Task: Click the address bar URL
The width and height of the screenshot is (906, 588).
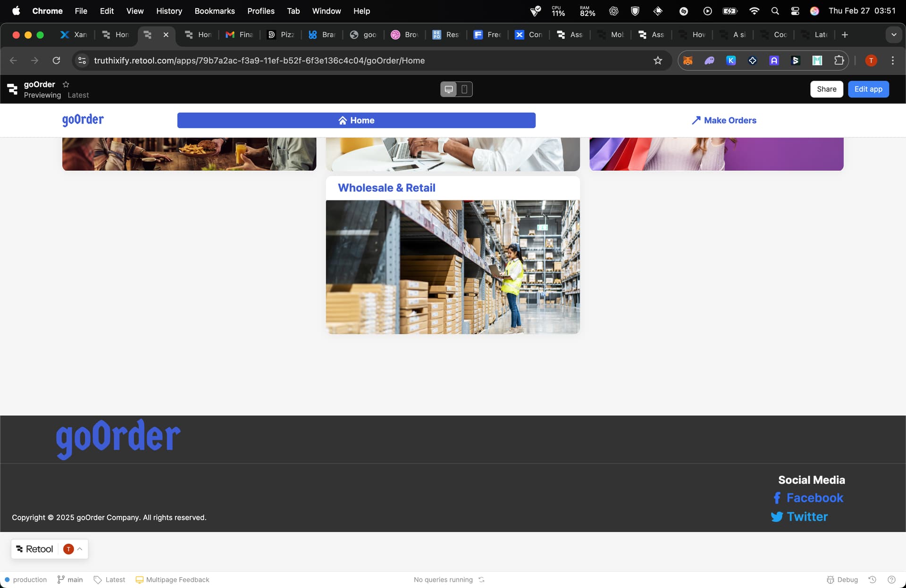Action: (x=259, y=60)
